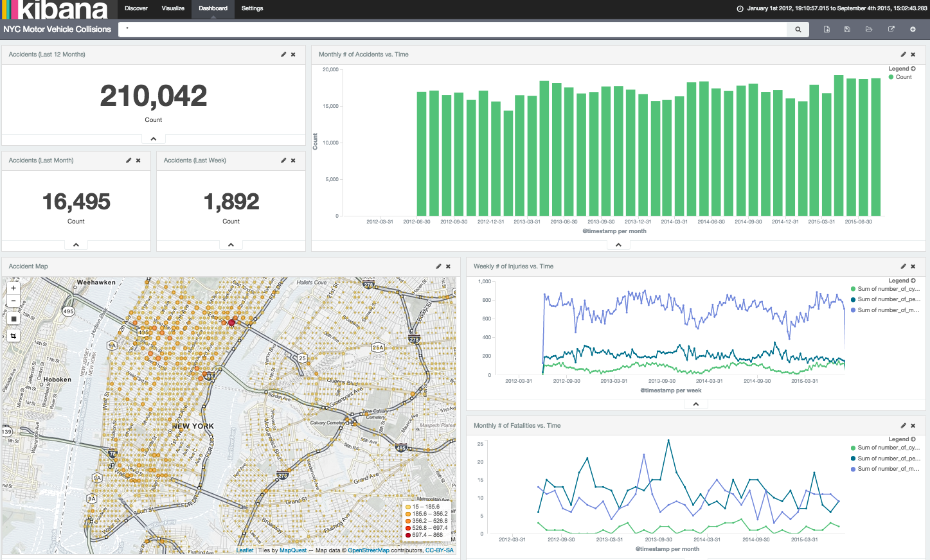
Task: Click the green Count legend color dot
Action: click(891, 77)
